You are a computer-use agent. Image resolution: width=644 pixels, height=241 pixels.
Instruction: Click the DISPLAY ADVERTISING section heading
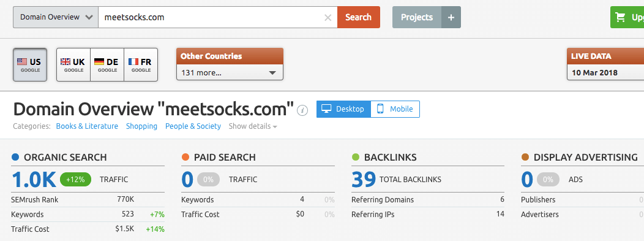[x=586, y=157]
